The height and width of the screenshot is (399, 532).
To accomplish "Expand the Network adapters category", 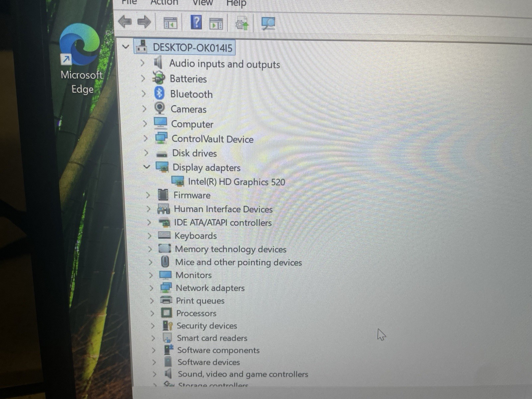I will pyautogui.click(x=151, y=288).
